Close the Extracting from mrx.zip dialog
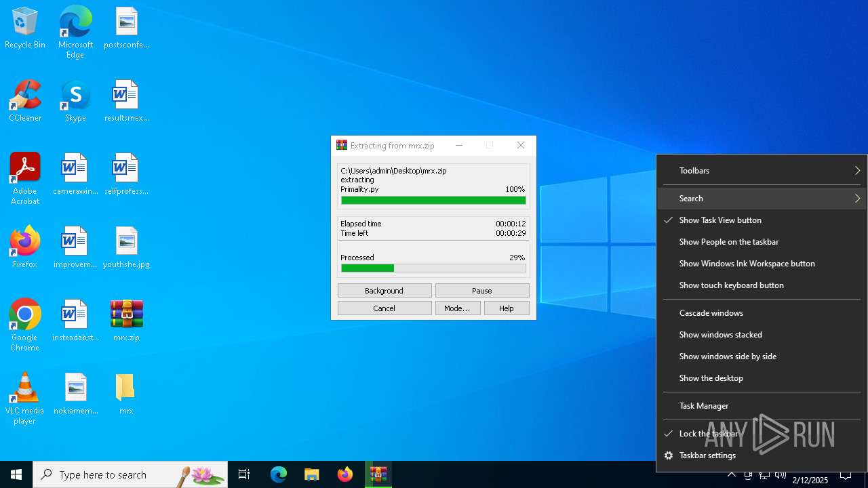This screenshot has width=868, height=488. [521, 145]
